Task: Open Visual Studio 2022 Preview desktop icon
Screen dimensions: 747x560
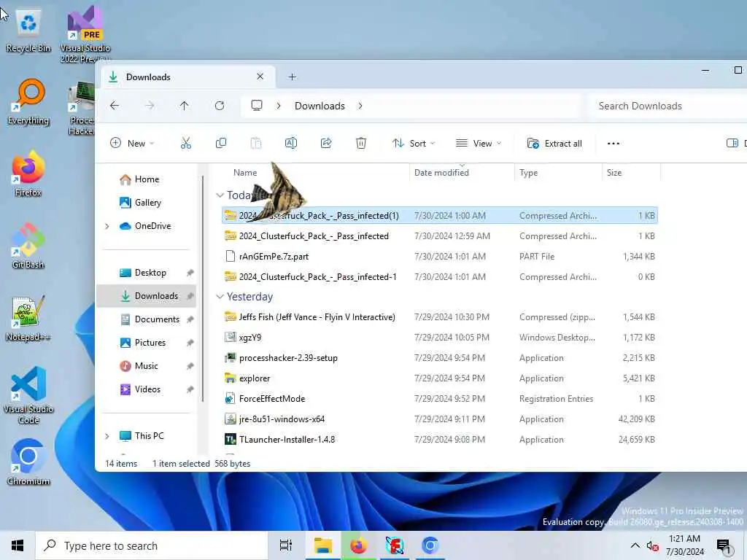Action: point(85,34)
